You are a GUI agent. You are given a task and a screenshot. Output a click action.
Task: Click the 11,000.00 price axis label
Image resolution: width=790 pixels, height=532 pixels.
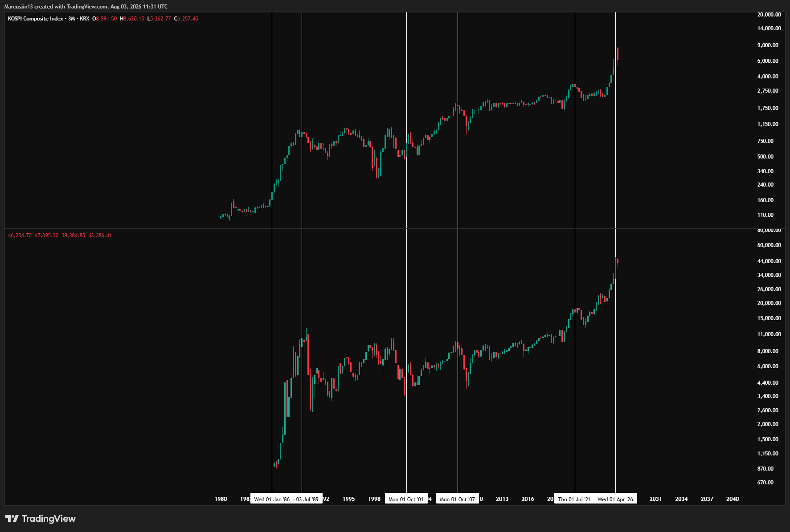[769, 334]
